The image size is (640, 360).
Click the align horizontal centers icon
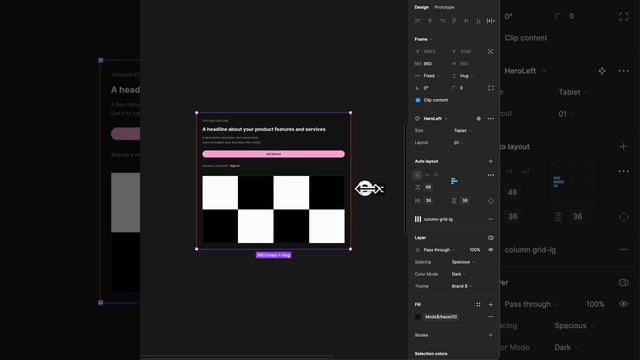point(429,21)
